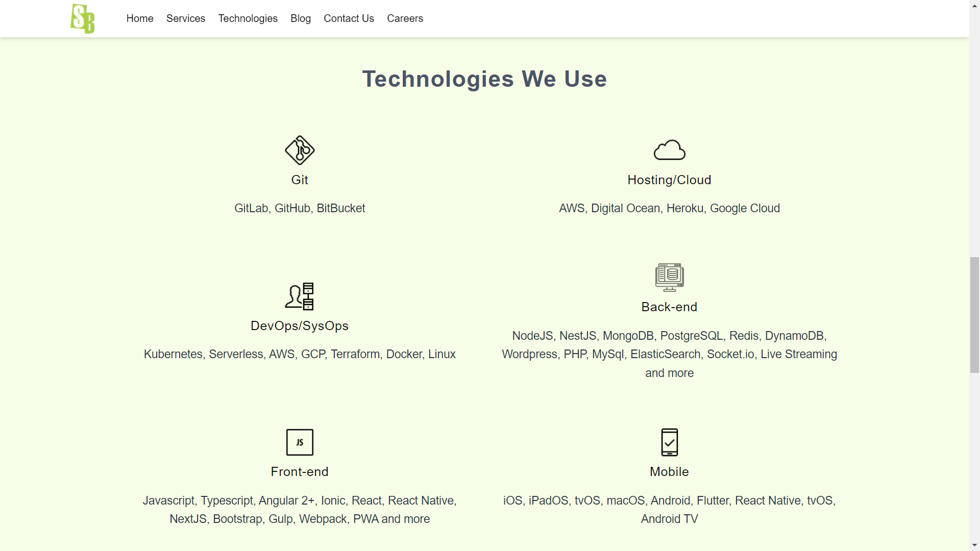Toggle visibility of Mobile technologies section

[669, 471]
